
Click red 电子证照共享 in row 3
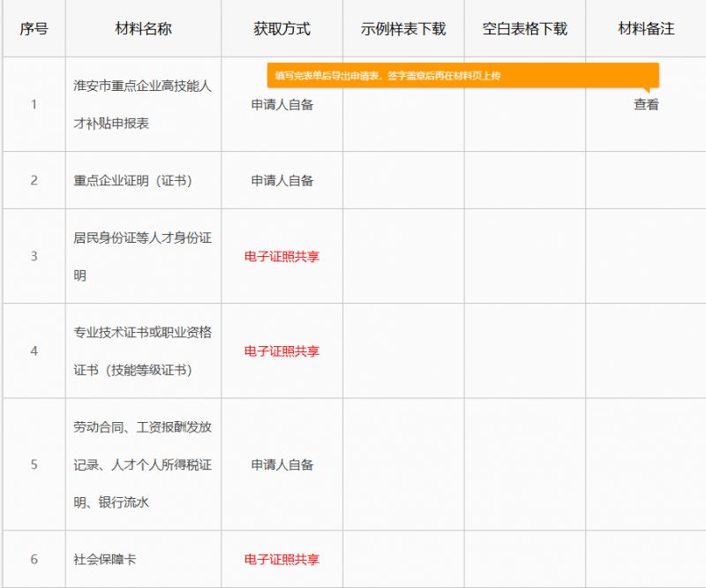pos(282,256)
